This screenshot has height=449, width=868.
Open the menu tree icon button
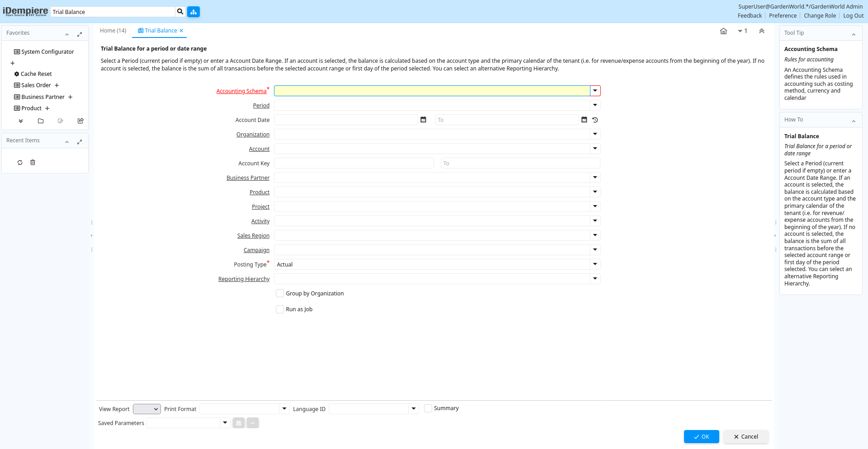[193, 12]
